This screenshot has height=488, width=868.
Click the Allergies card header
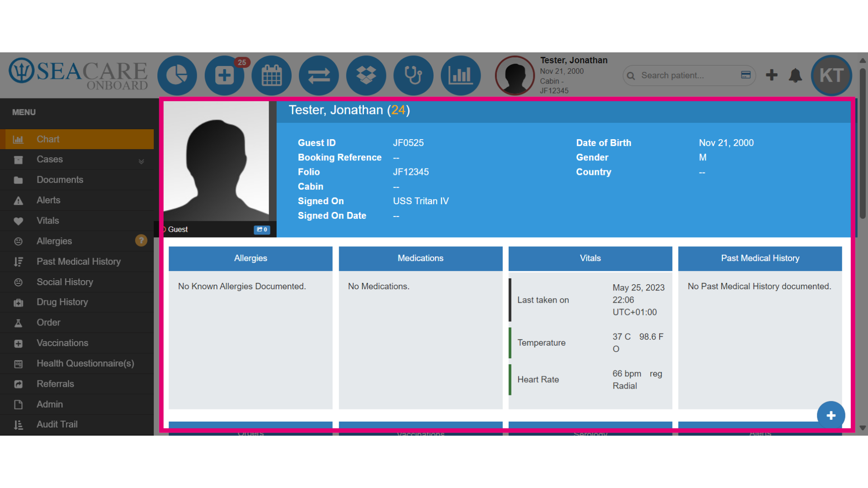tap(250, 258)
